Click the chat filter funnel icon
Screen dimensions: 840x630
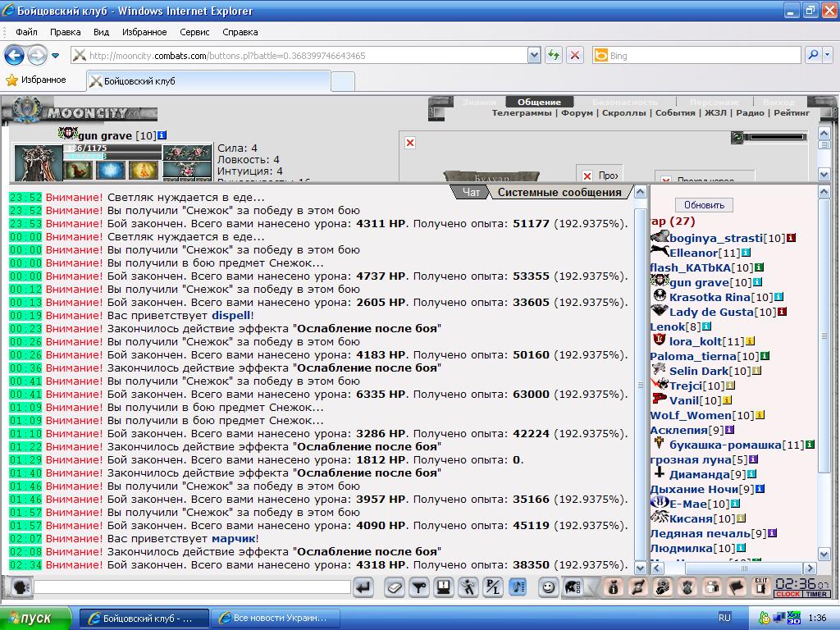point(419,587)
